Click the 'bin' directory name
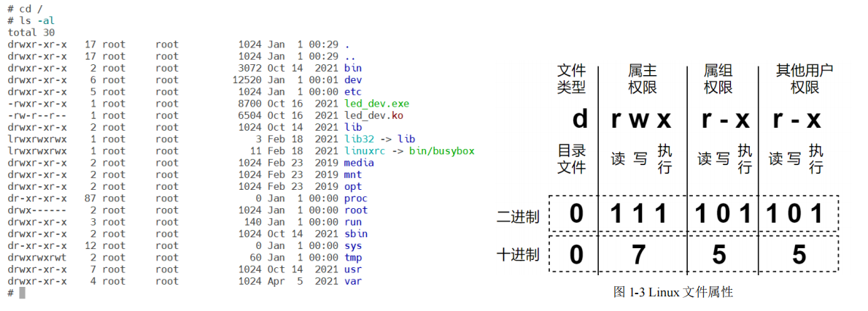 [352, 68]
